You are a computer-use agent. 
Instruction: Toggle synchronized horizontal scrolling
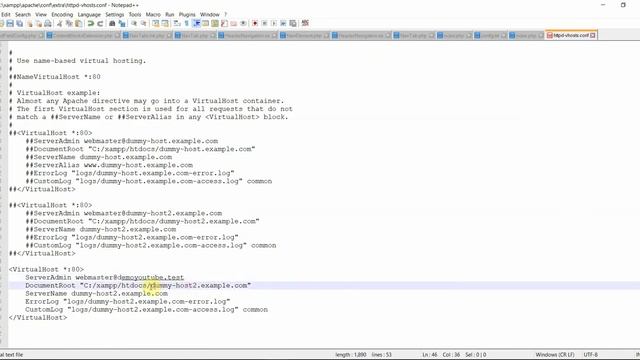point(165,23)
